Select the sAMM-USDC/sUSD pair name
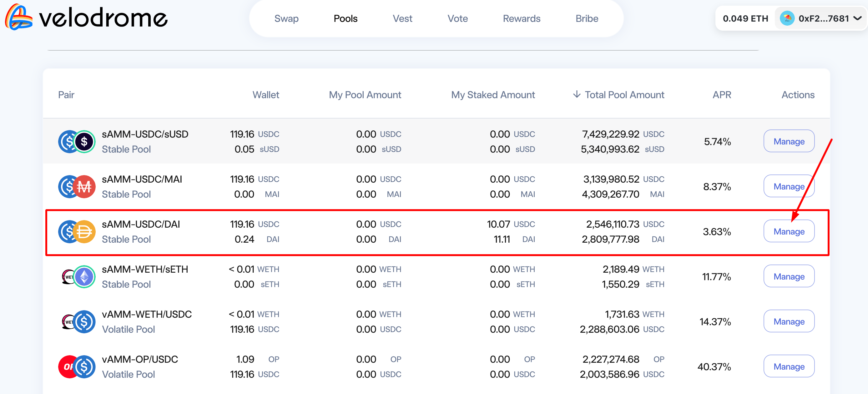The image size is (868, 394). (145, 134)
